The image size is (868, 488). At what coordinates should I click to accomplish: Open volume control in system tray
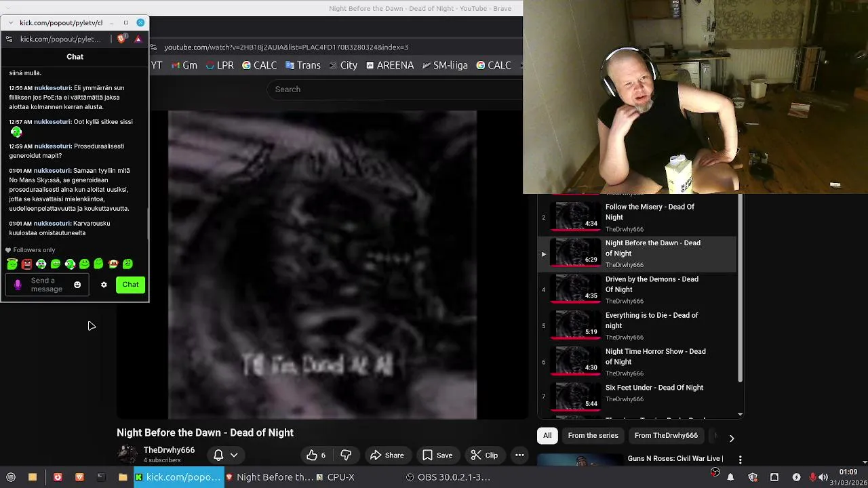[824, 477]
